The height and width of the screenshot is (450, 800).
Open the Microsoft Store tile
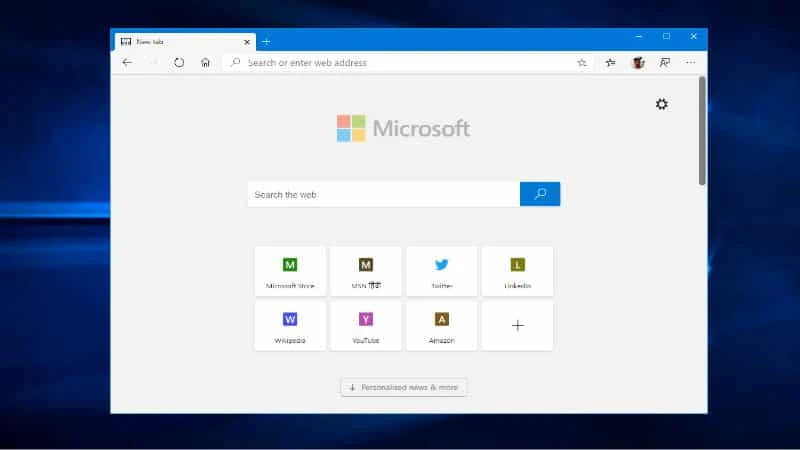coord(290,271)
